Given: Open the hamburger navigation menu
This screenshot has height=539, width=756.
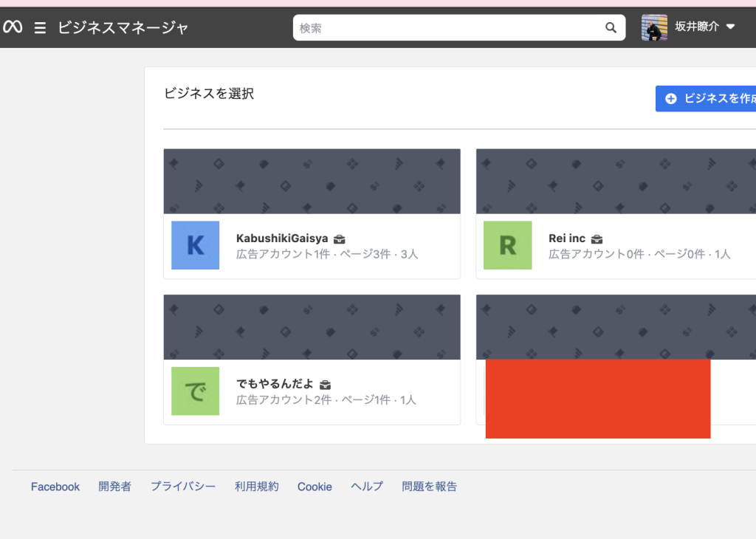Looking at the screenshot, I should [40, 28].
